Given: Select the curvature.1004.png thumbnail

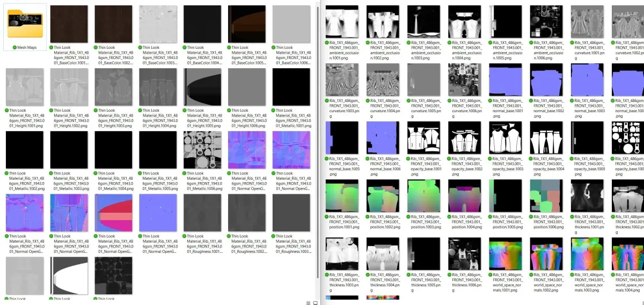Looking at the screenshot, I should coord(384,80).
